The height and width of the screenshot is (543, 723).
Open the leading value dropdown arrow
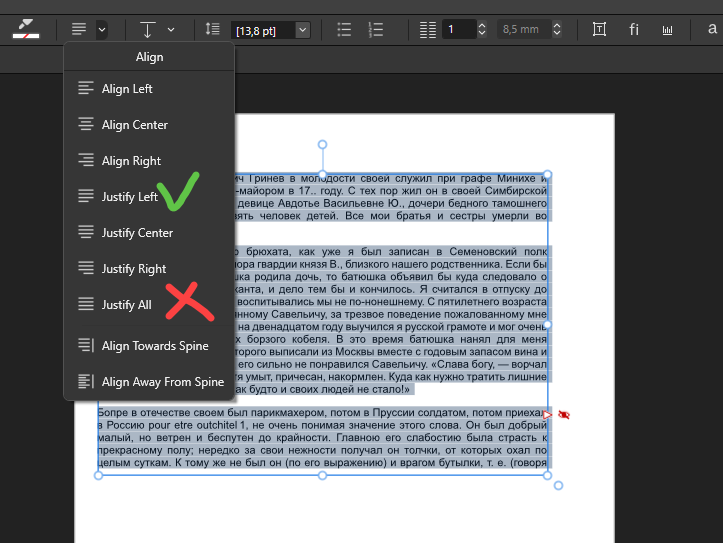click(x=302, y=30)
